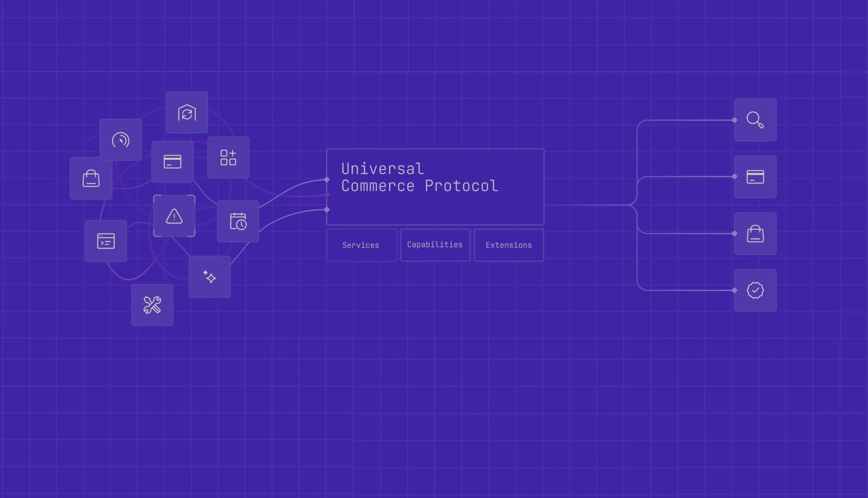Click the warning triangle alert icon
This screenshot has height=498, width=868.
click(174, 216)
